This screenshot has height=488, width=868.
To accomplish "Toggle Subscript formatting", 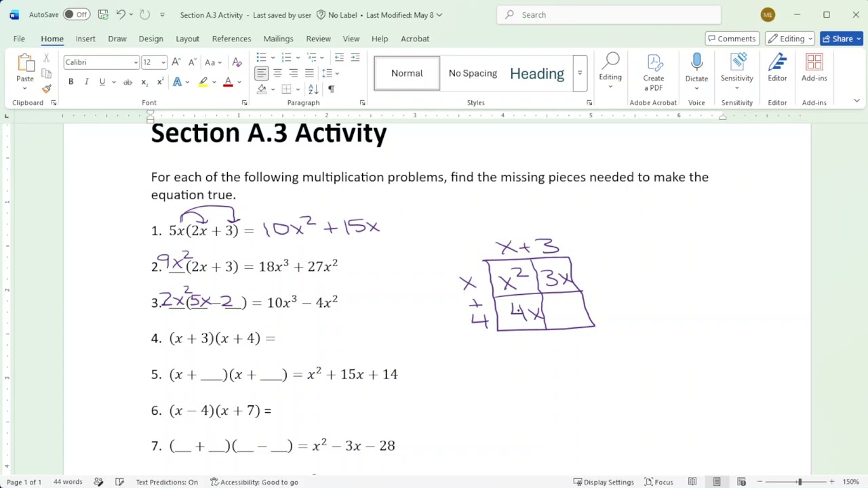I will pyautogui.click(x=144, y=82).
